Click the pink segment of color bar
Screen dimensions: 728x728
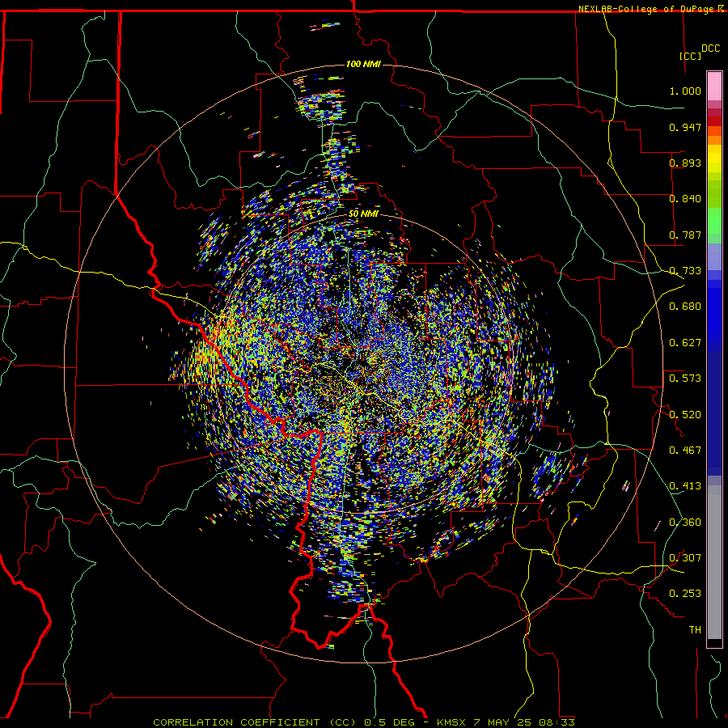pos(714,87)
